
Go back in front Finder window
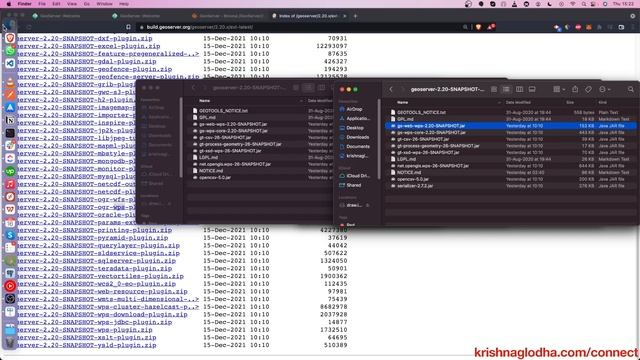[x=391, y=89]
